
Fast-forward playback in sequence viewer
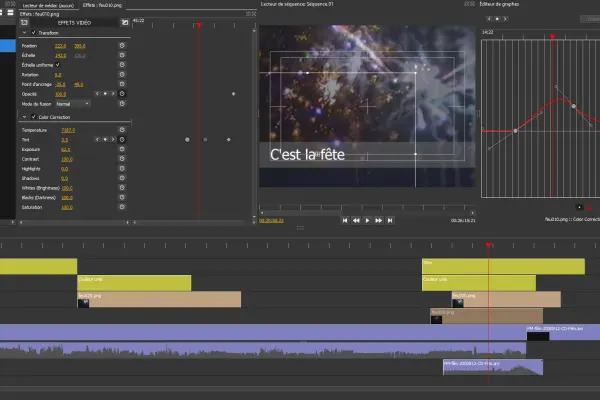(378, 220)
